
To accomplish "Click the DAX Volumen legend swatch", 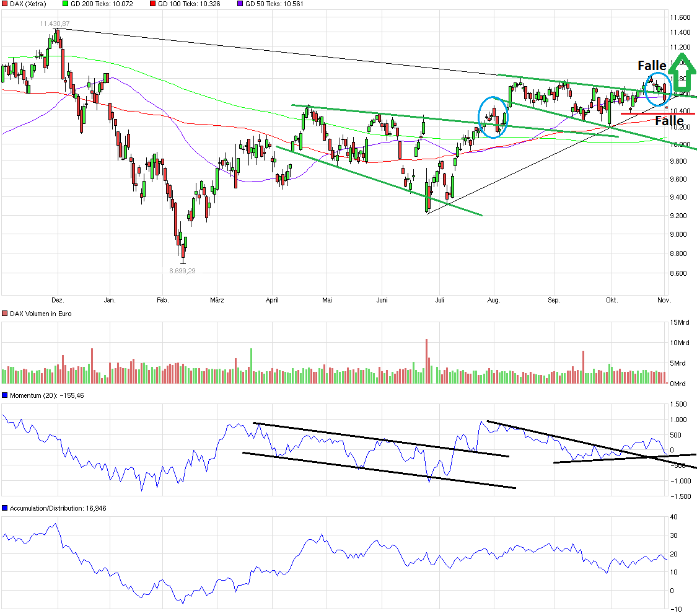I will (5, 314).
